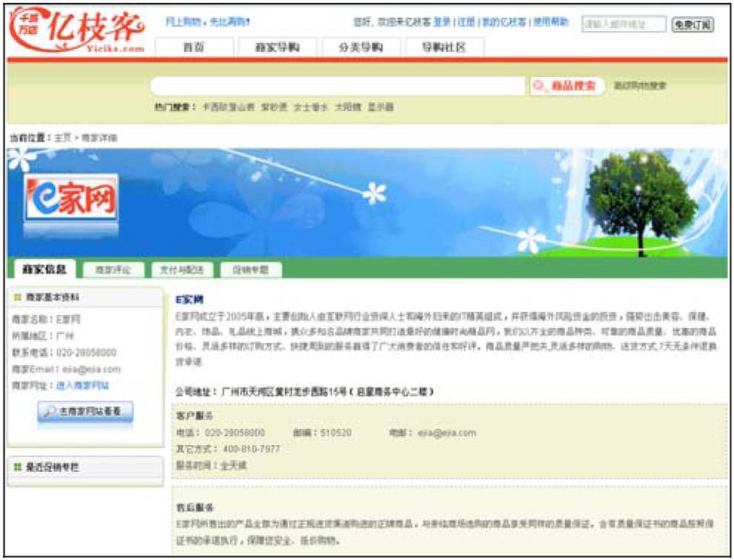Viewport: 734px width, 560px height.
Task: Click the 最近促销专栏 panel header icon
Action: [18, 467]
